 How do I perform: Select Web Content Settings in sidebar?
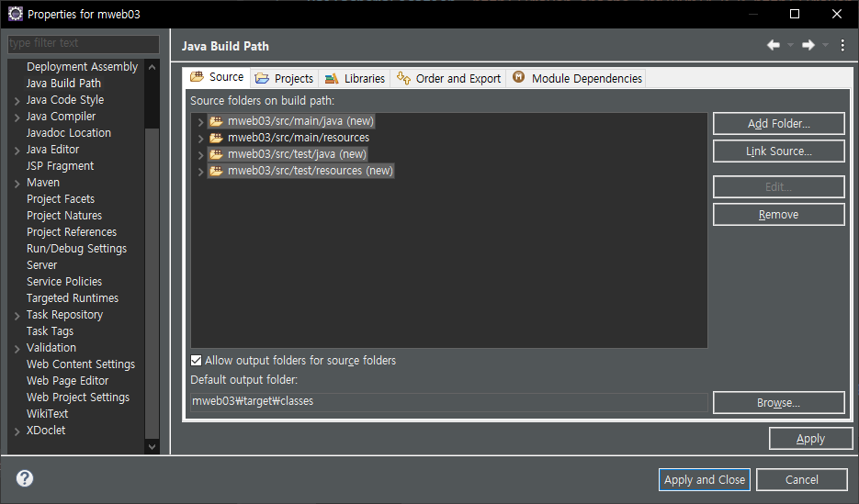[x=81, y=364]
